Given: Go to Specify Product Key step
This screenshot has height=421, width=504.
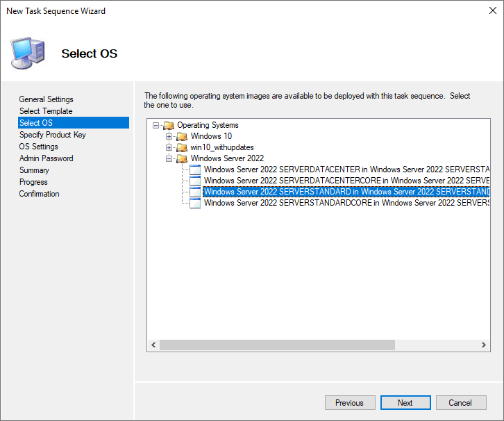Looking at the screenshot, I should [52, 135].
